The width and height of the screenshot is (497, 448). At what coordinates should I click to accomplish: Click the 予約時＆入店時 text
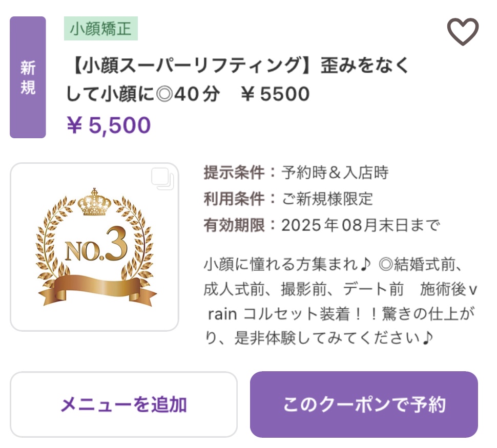tap(335, 173)
